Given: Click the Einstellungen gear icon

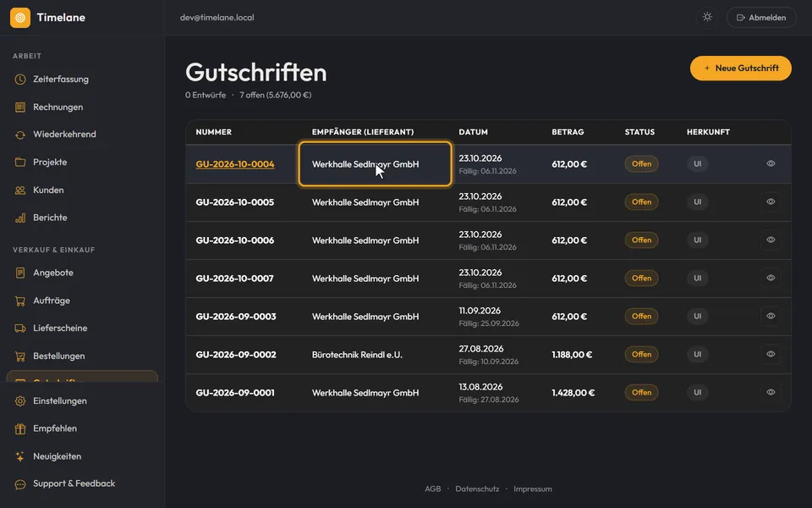Looking at the screenshot, I should tap(20, 401).
